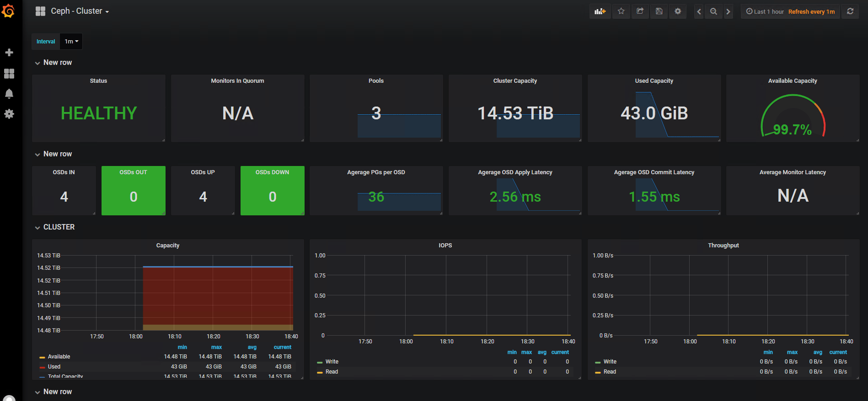Viewport: 868px width, 401px height.
Task: Click the 36 PGs per OSD value
Action: (376, 197)
